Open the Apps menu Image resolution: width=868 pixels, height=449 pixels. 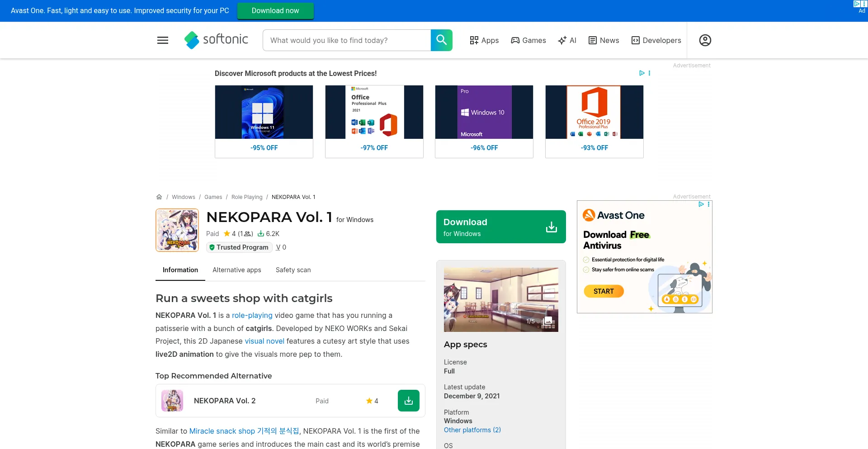[484, 40]
